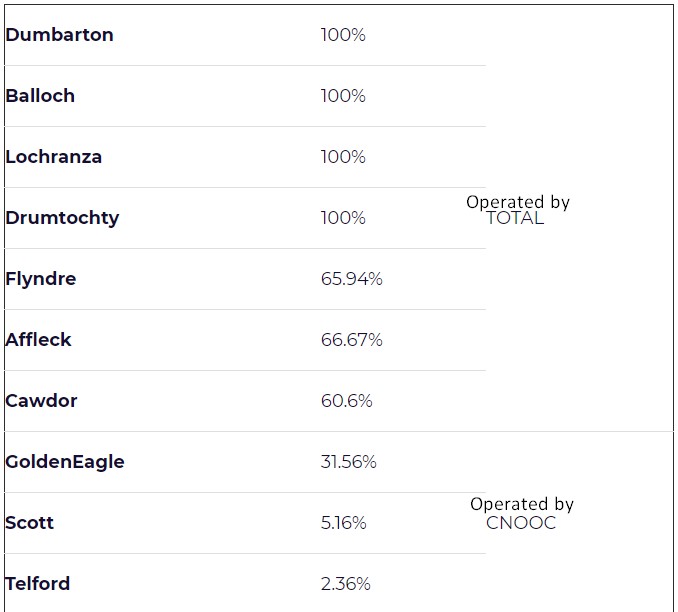This screenshot has width=678, height=612.
Task: Select the Drumtochty row label
Action: pos(62,218)
